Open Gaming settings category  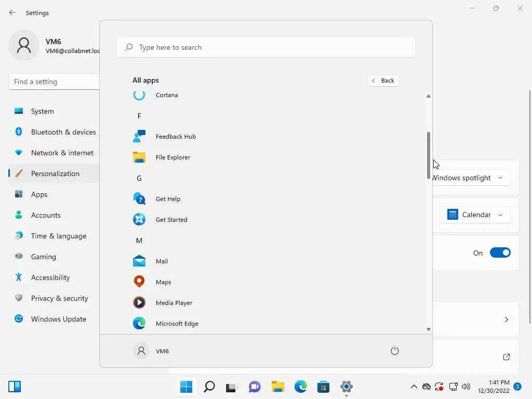pyautogui.click(x=54, y=257)
